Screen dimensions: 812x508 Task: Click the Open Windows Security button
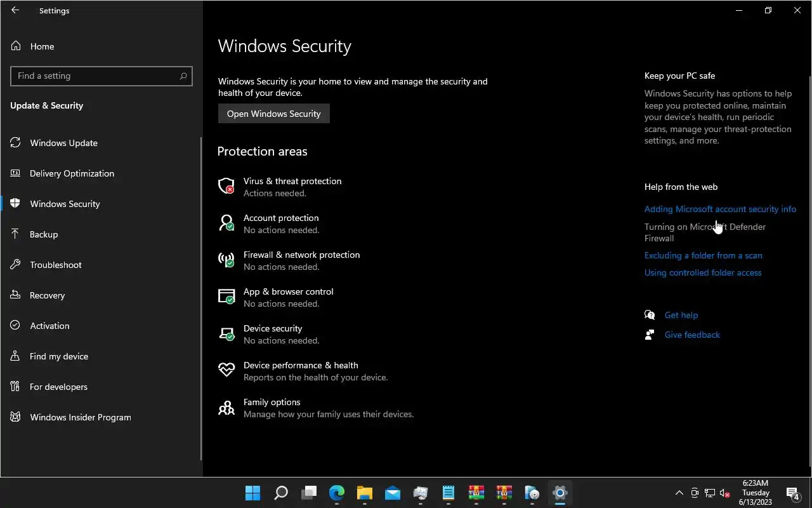pyautogui.click(x=274, y=114)
